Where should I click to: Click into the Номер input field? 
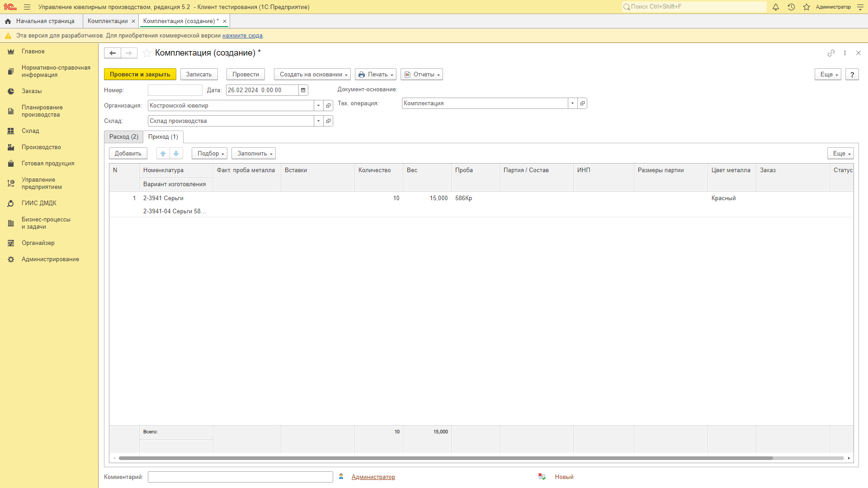coord(175,90)
